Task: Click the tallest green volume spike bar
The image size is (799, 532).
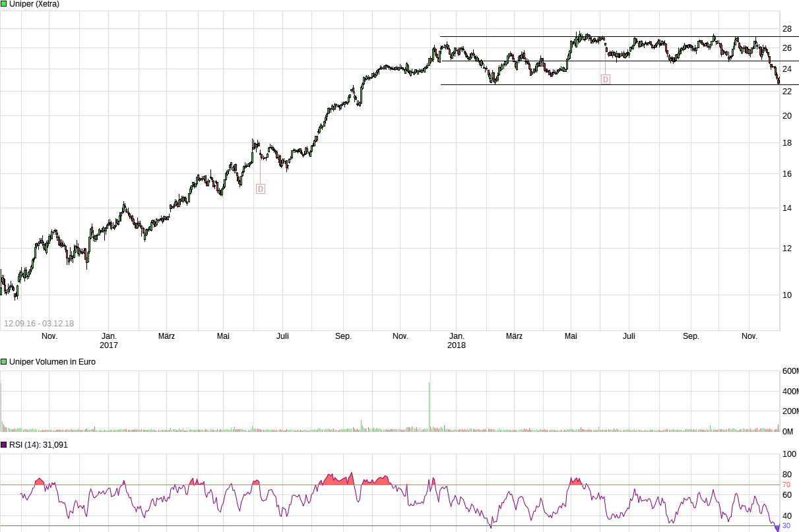Action: click(x=429, y=407)
